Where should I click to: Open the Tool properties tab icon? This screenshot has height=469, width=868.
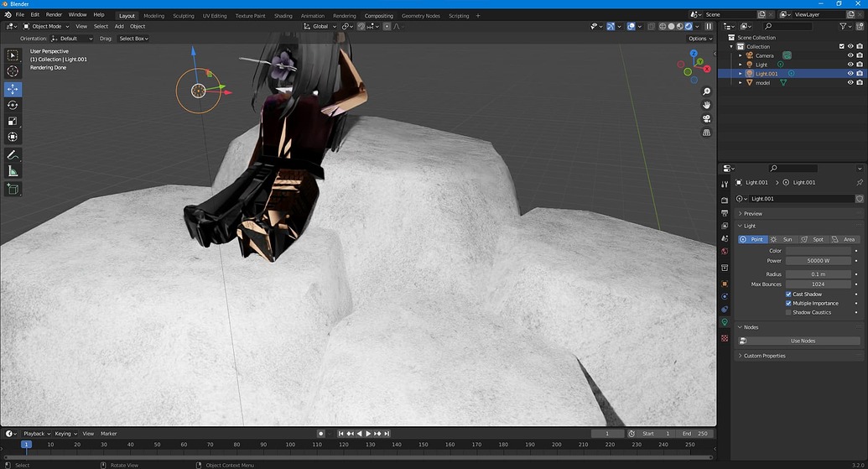725,185
